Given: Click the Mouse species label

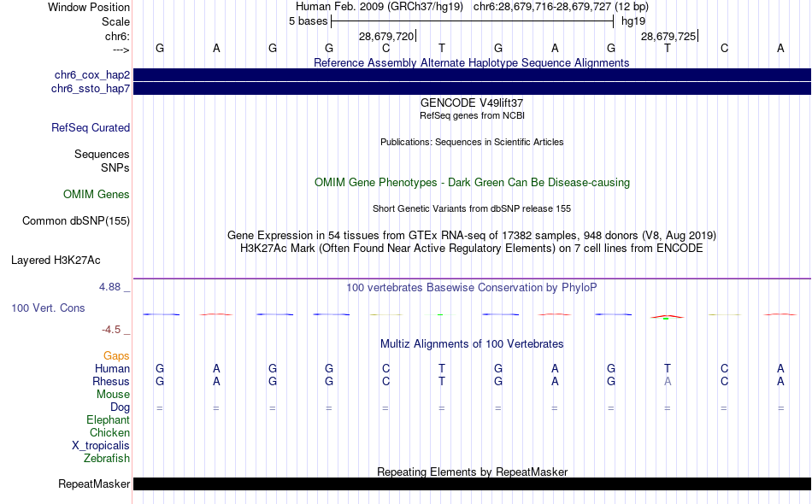Looking at the screenshot, I should pyautogui.click(x=113, y=395).
